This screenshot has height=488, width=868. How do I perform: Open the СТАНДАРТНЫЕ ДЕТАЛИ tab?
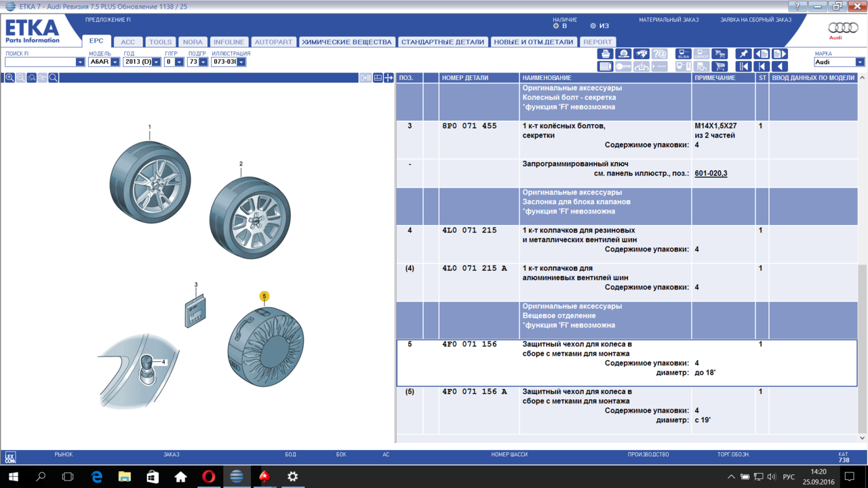[x=443, y=42]
